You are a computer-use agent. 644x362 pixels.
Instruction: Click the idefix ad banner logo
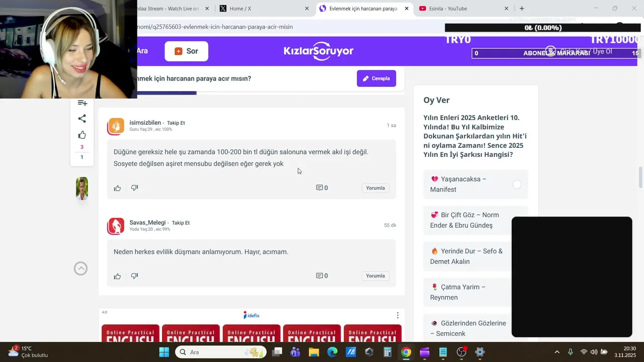pos(252,315)
